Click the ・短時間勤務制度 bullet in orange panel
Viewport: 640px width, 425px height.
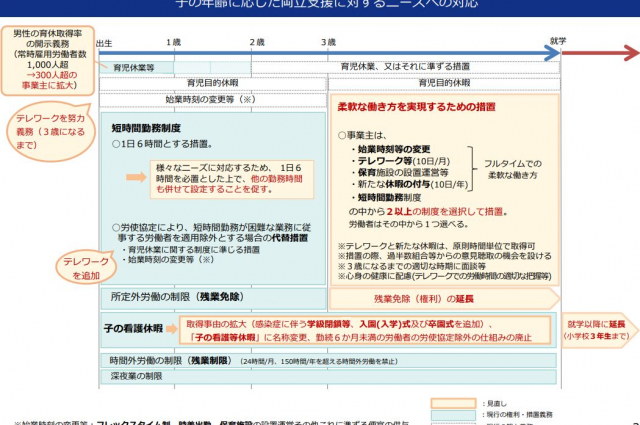click(x=387, y=198)
